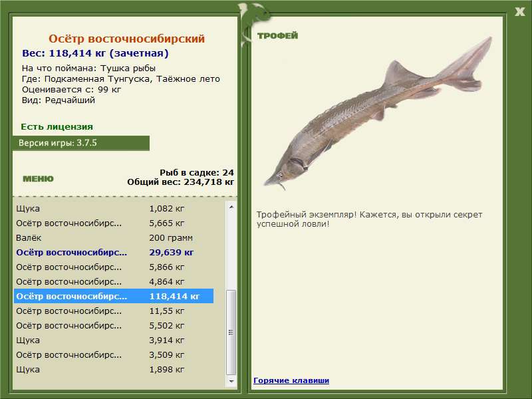Click the Вид: Редчайший line
The image size is (532, 399).
click(x=59, y=100)
